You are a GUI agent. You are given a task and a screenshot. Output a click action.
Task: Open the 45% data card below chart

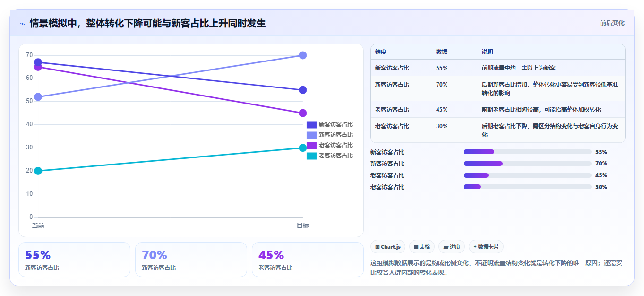tap(308, 260)
